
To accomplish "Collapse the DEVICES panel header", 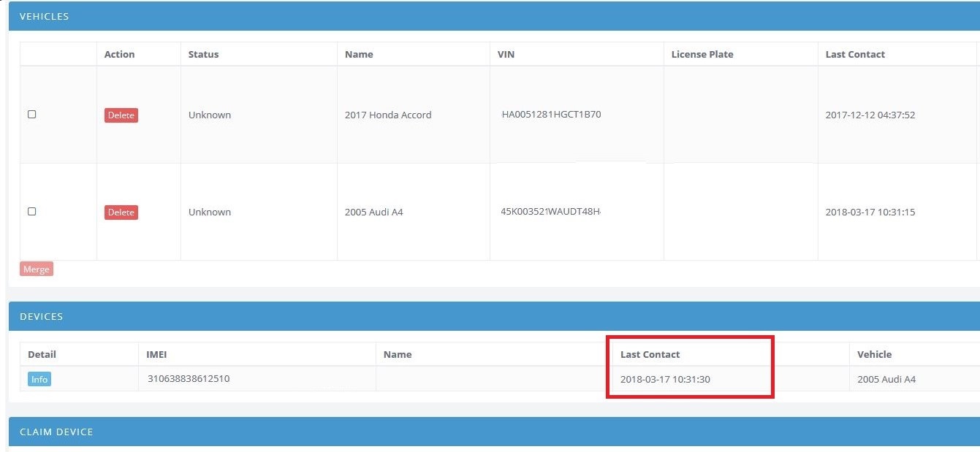I will coord(42,316).
